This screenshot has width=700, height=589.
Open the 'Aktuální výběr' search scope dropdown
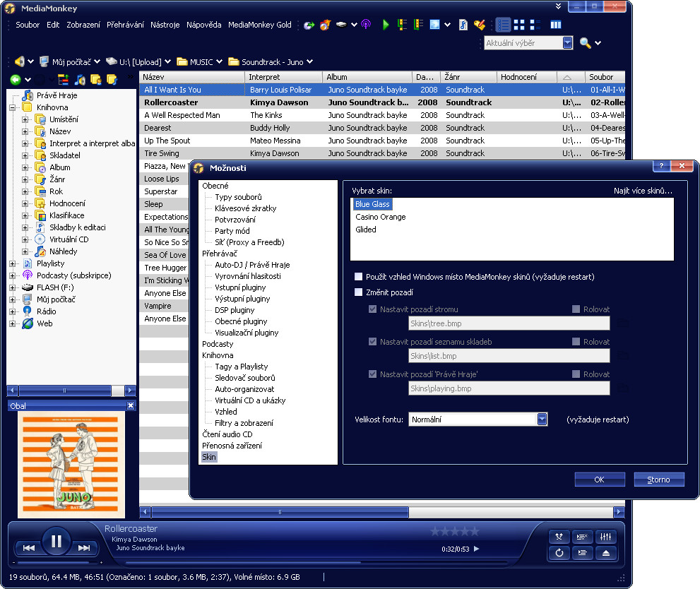(567, 43)
